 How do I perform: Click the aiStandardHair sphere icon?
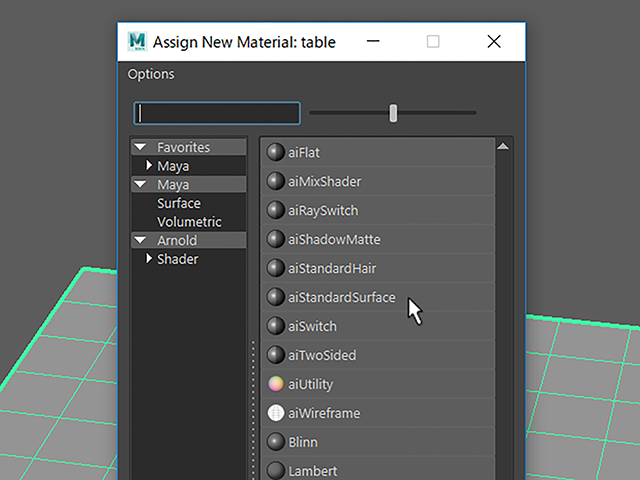(276, 268)
